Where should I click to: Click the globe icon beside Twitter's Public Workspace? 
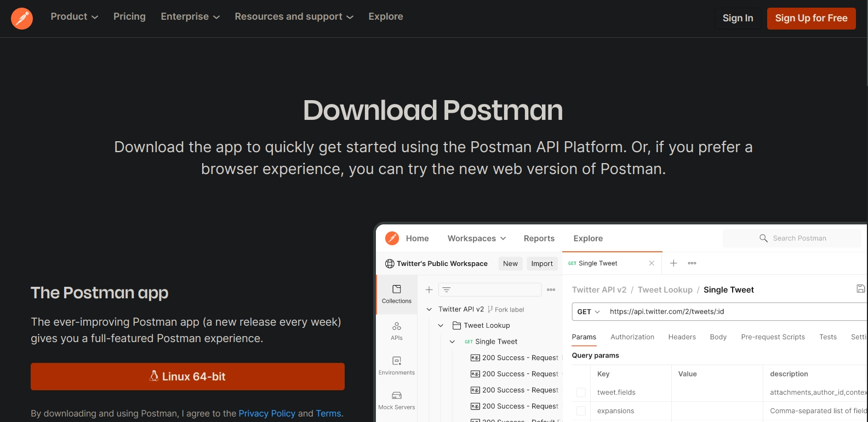pos(390,263)
